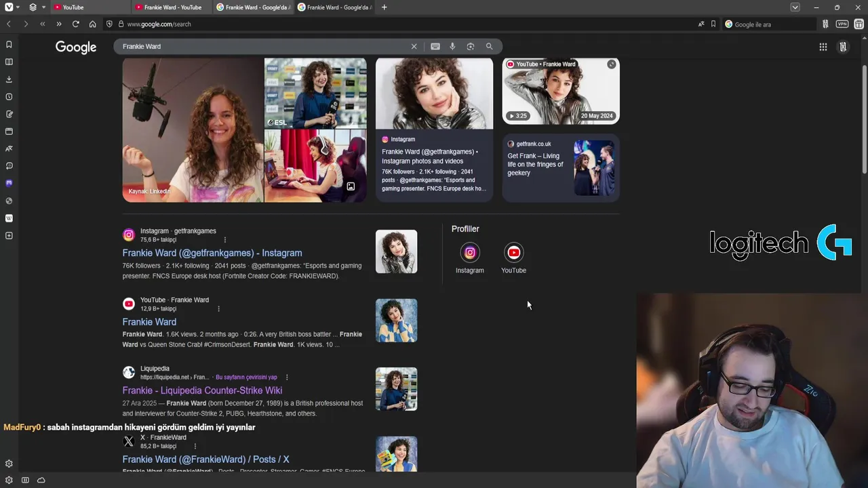The width and height of the screenshot is (868, 488).
Task: Open more options for YouTube result
Action: pos(218,309)
